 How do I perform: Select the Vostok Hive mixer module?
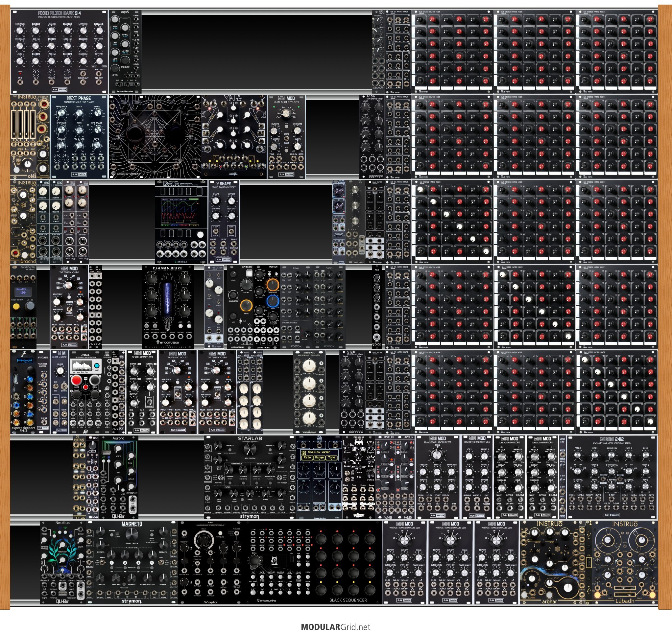click(296, 307)
